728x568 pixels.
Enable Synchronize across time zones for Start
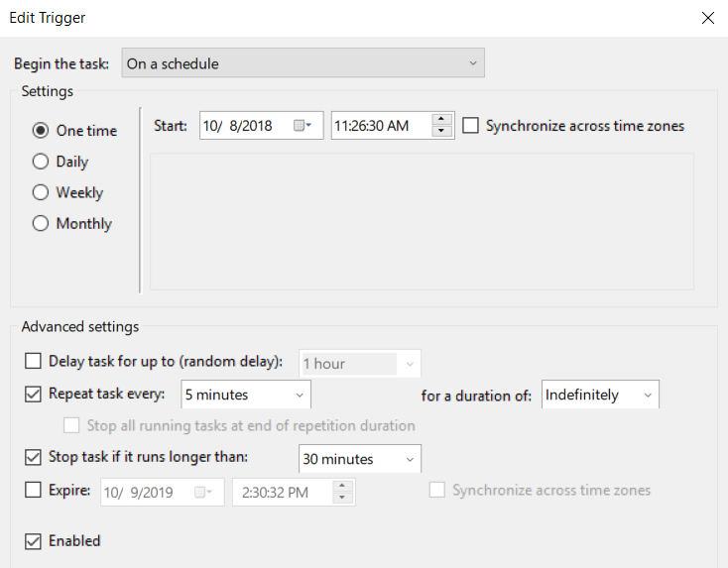coord(470,125)
